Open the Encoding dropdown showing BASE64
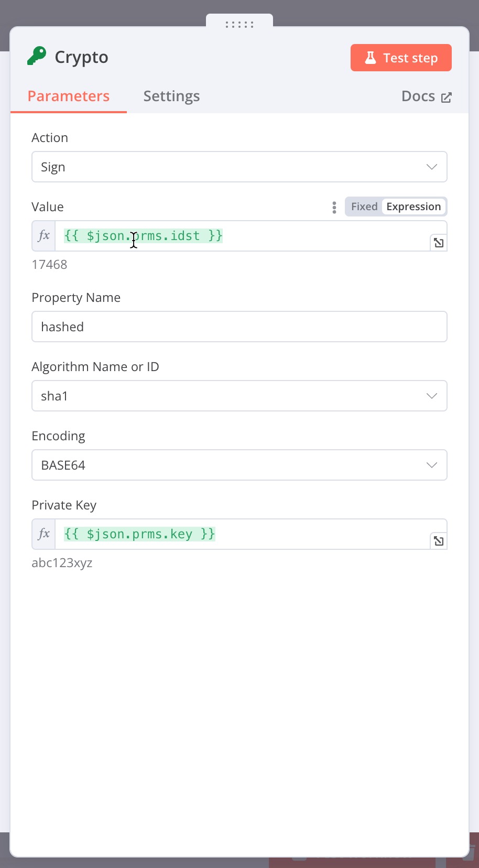This screenshot has width=479, height=868. (239, 465)
